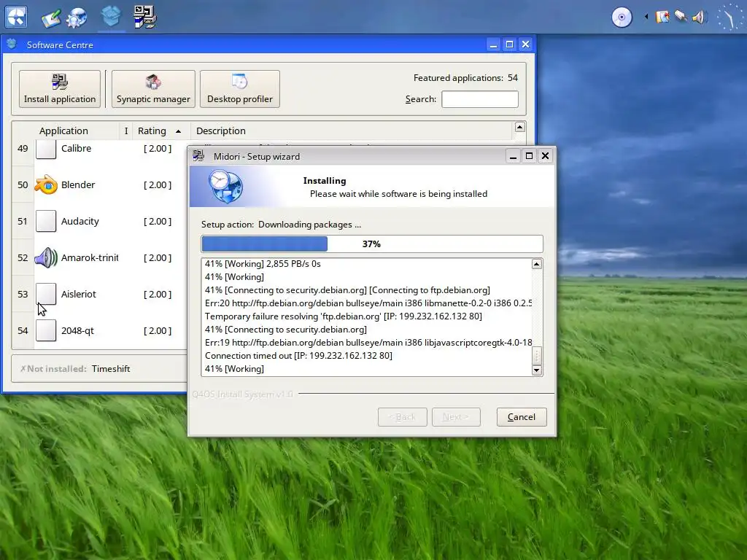The height and width of the screenshot is (560, 747).
Task: Sort by Rating column header
Action: 161,131
